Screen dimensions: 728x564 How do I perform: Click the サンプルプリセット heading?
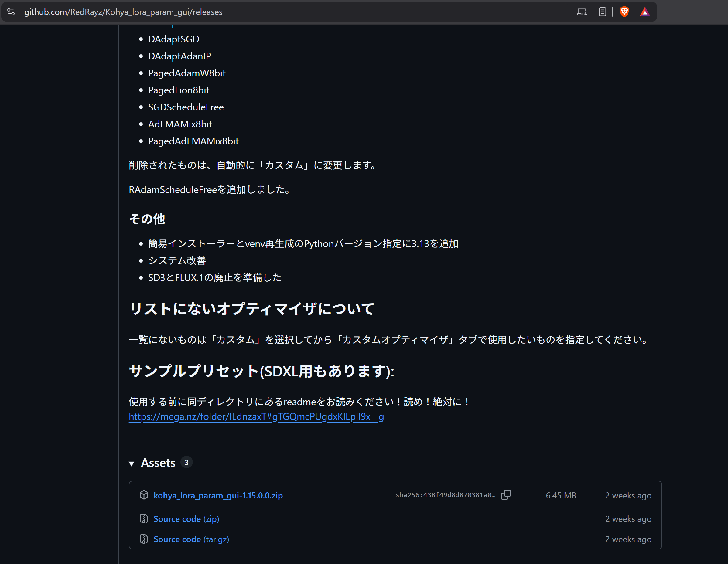click(261, 371)
